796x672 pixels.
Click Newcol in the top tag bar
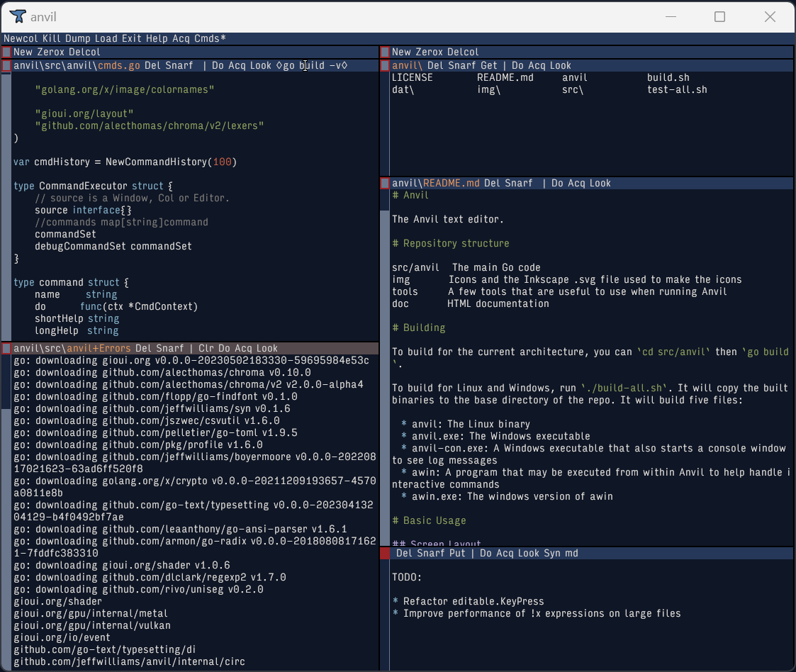(x=21, y=38)
